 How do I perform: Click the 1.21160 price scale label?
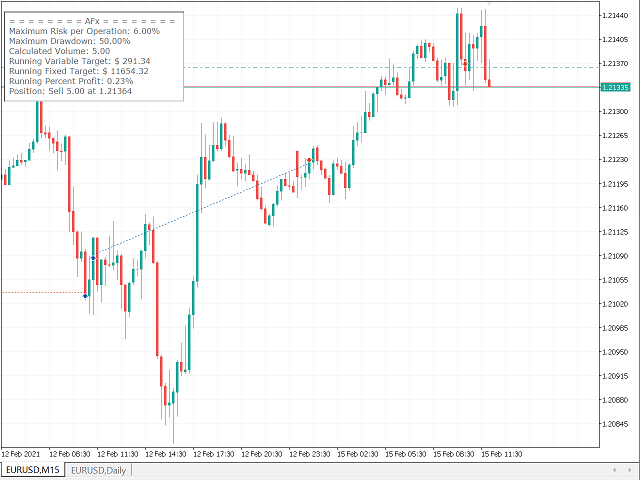pos(615,208)
